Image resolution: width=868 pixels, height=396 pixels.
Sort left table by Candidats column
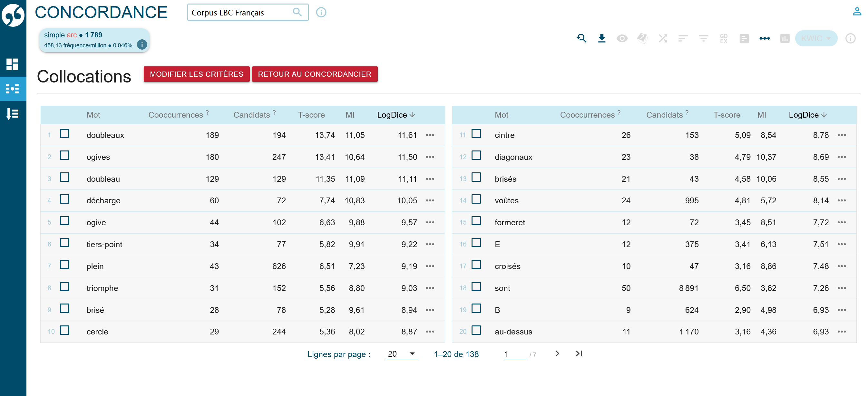click(x=254, y=115)
